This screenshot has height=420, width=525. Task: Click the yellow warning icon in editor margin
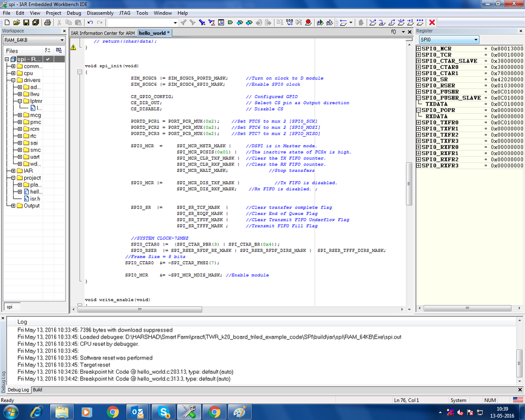[x=73, y=47]
